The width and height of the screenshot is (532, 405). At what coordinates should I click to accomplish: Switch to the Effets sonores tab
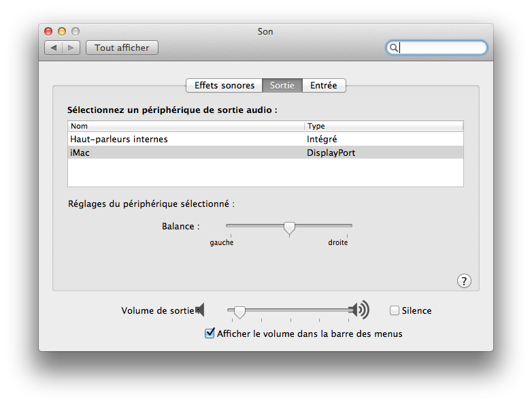coord(224,85)
